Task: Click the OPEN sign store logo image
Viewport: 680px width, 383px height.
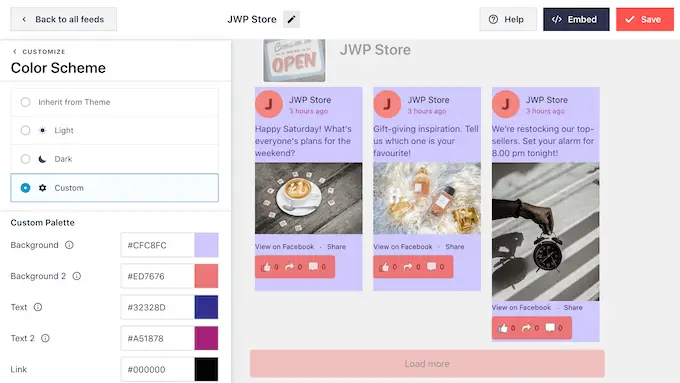Action: tap(294, 60)
